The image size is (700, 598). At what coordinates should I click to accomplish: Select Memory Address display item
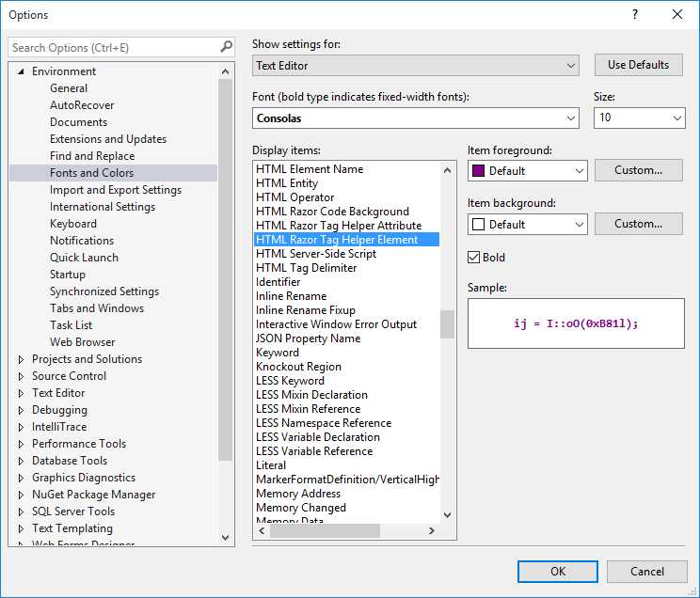point(298,494)
